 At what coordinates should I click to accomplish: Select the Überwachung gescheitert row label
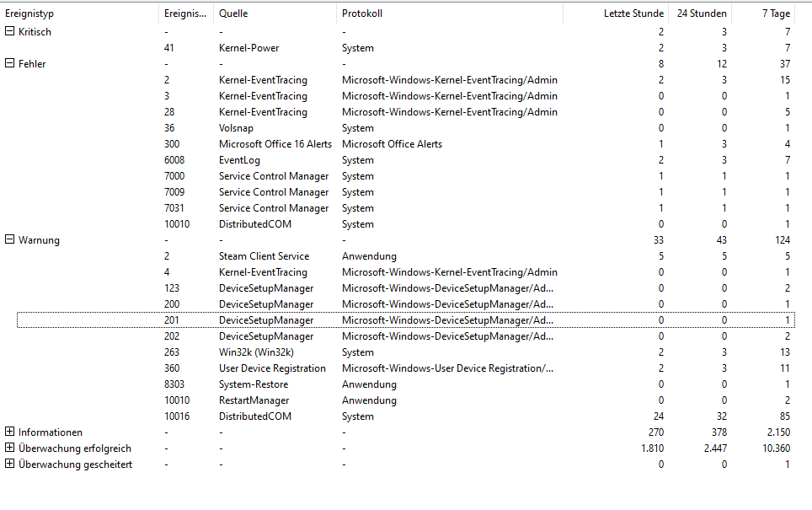[75, 465]
